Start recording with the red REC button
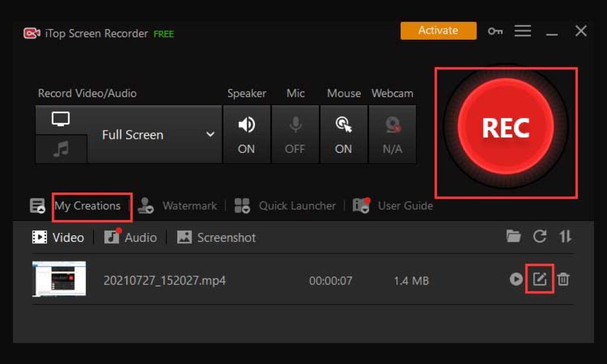The width and height of the screenshot is (607, 364). coord(506,127)
